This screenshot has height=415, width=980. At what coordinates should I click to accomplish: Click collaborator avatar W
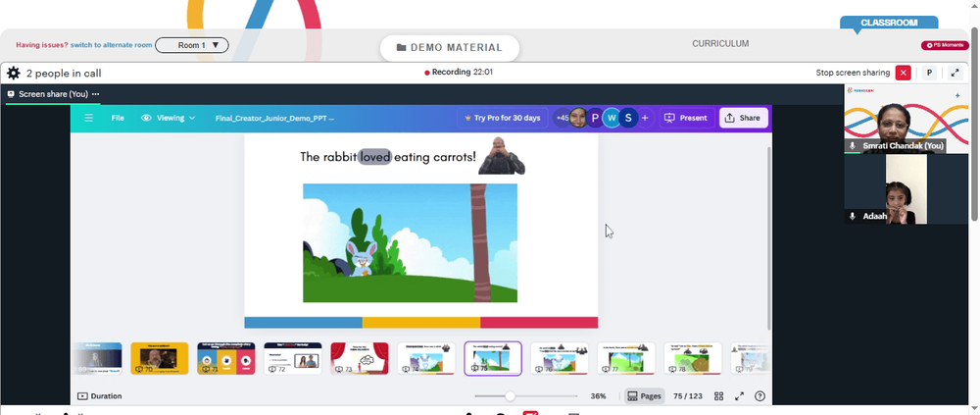tap(612, 118)
